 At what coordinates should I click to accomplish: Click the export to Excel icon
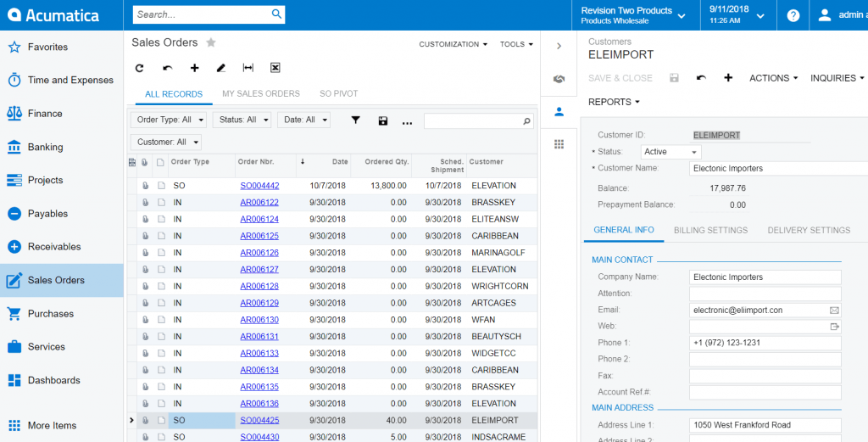(275, 68)
